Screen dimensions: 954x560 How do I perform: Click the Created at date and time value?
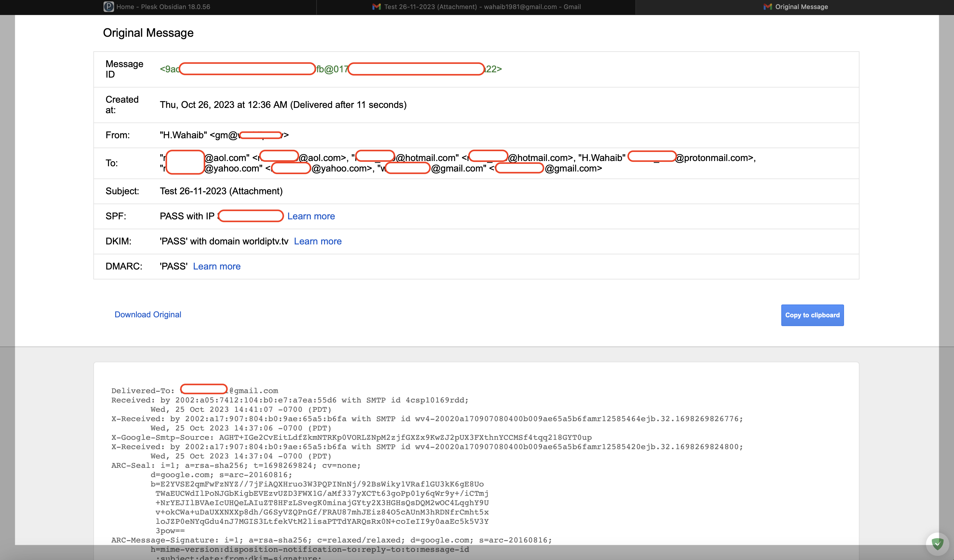[x=283, y=105]
